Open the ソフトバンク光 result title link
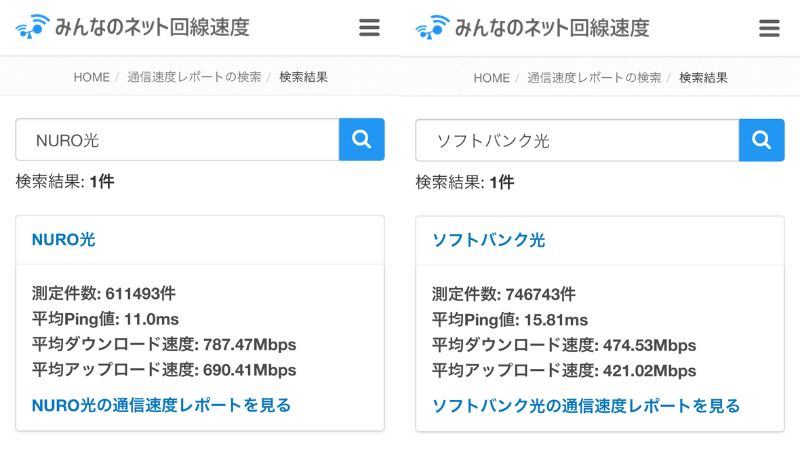The width and height of the screenshot is (800, 450). tap(489, 240)
